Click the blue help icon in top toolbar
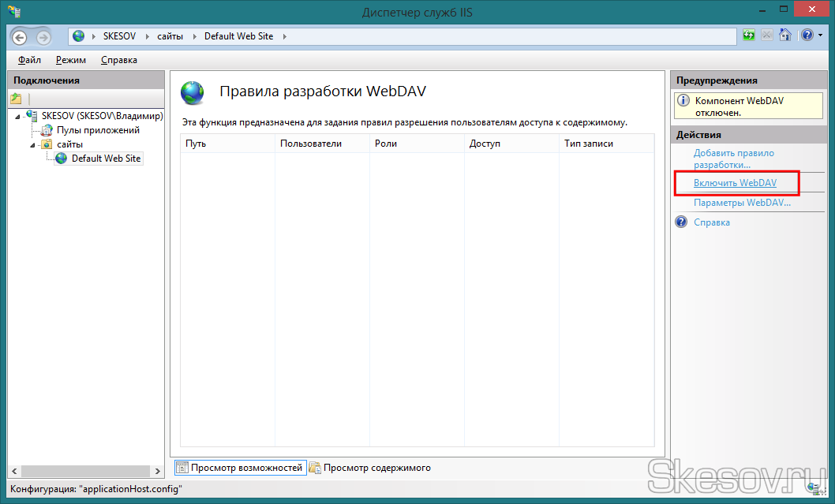 [x=807, y=35]
